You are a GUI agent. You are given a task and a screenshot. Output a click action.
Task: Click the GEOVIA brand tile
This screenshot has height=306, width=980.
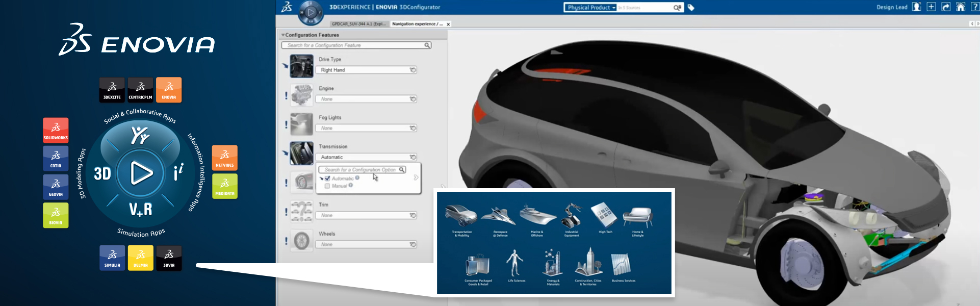coord(56,187)
